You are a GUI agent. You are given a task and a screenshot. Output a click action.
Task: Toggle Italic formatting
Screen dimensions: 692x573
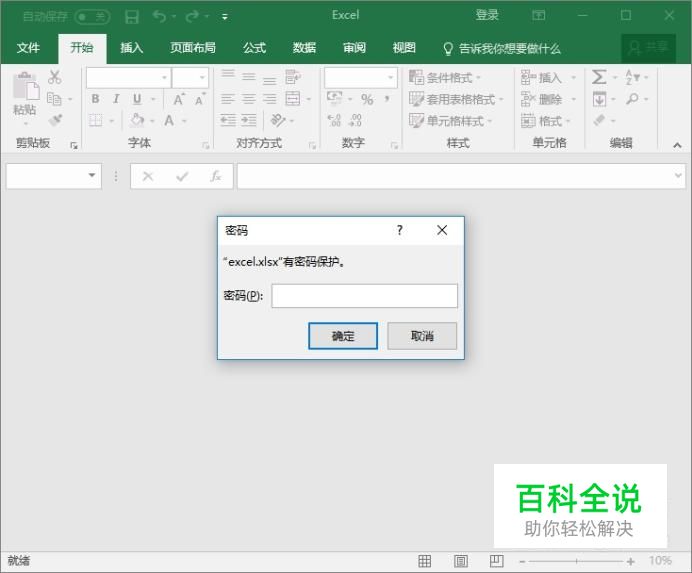point(116,99)
